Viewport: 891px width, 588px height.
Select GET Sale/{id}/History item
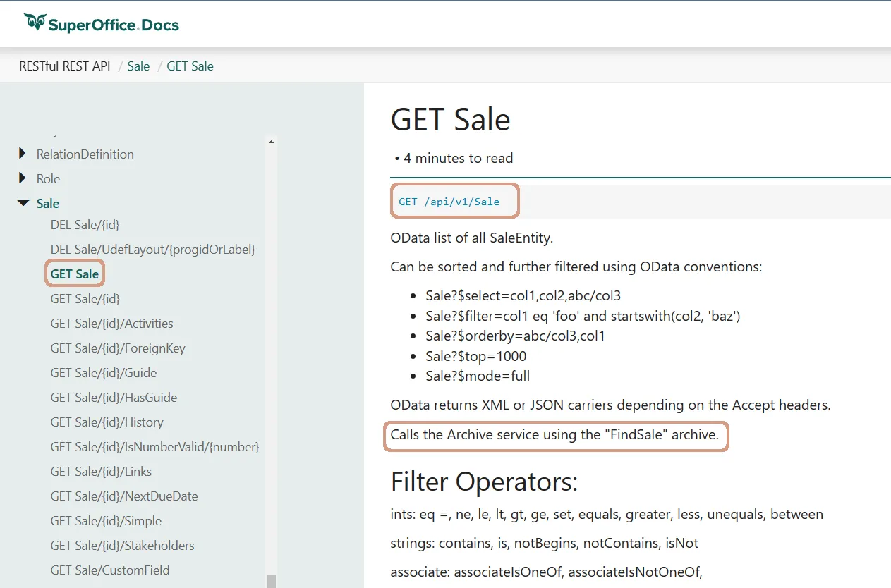point(107,422)
